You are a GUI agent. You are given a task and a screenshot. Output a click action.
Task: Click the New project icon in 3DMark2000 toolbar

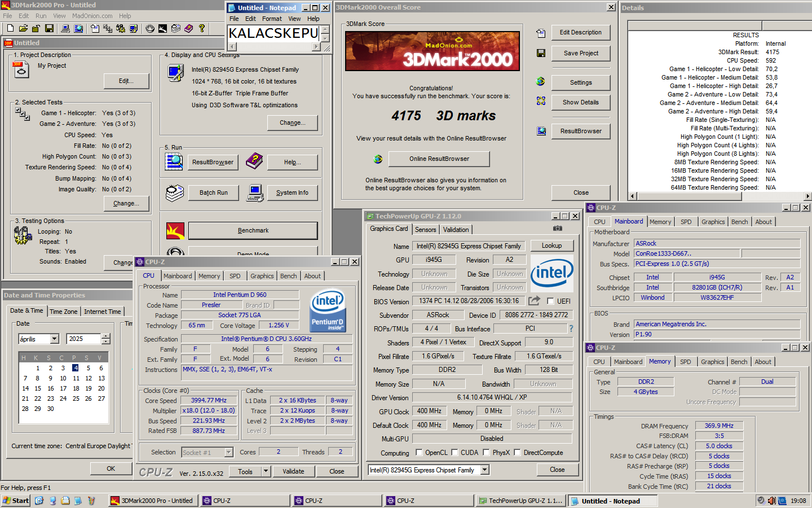click(10, 28)
